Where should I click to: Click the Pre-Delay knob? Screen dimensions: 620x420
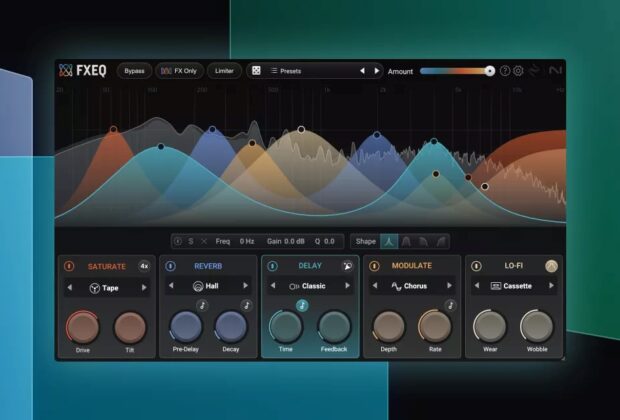(186, 327)
